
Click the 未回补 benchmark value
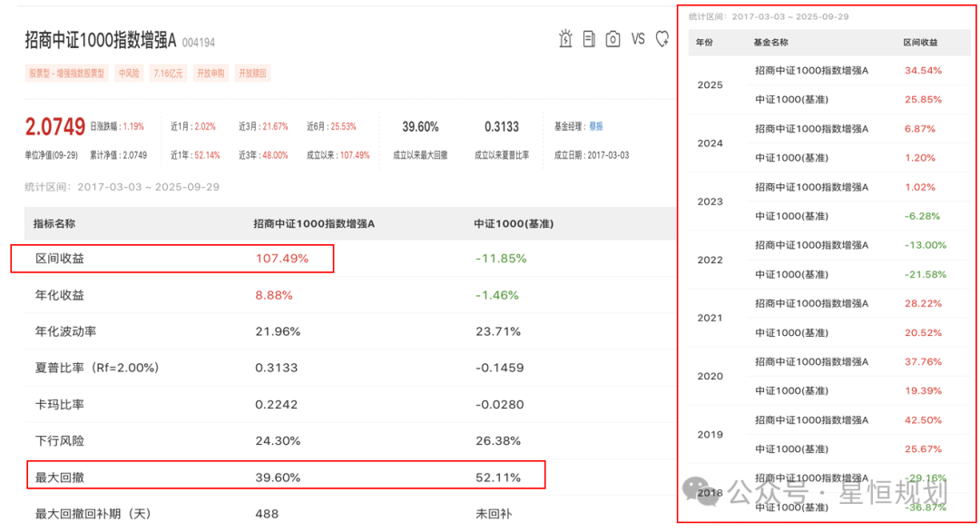pos(494,514)
